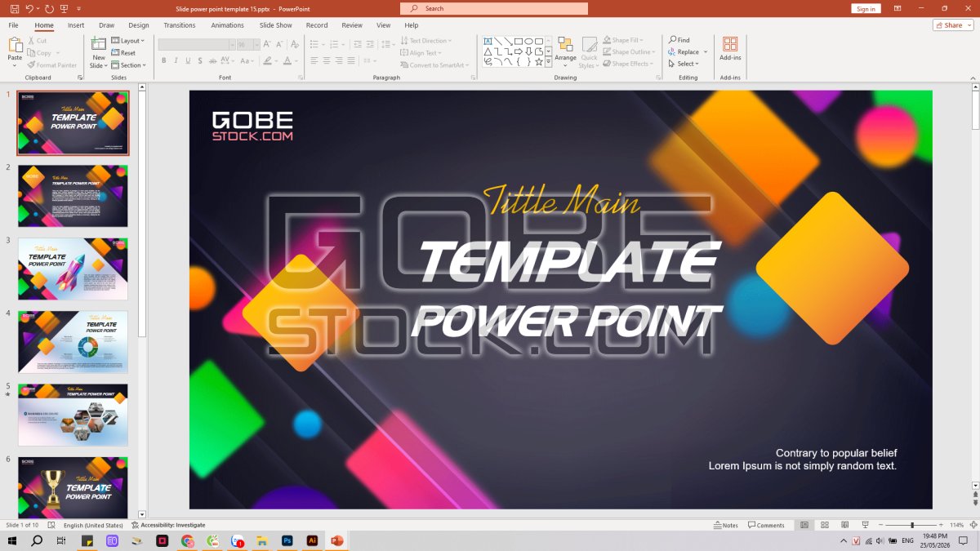Click in the Search box
The height and width of the screenshot is (551, 980).
[x=494, y=8]
